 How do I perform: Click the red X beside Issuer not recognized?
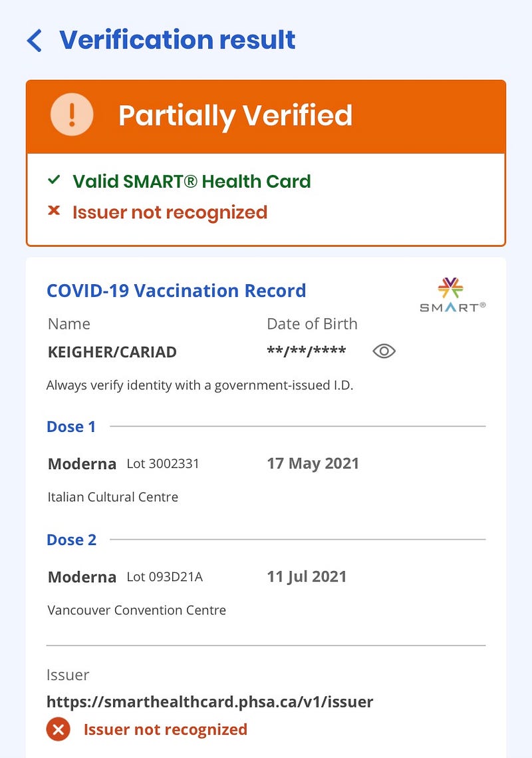54,210
